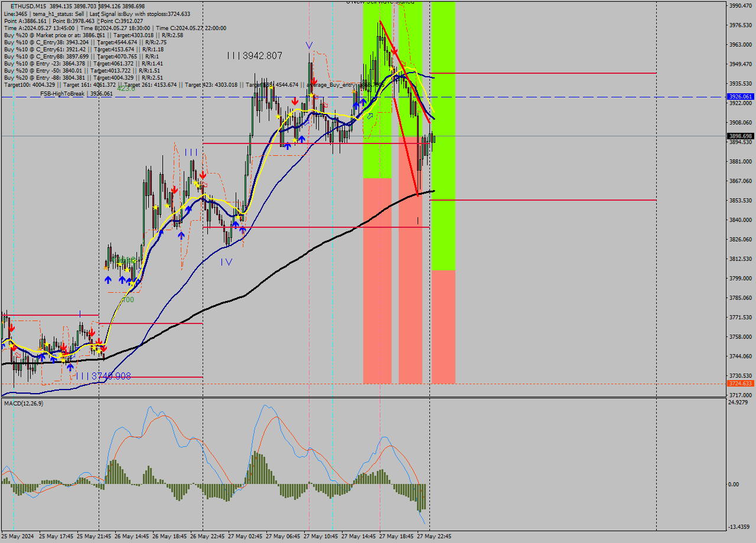756x543 pixels.
Task: Click the 'Buy %10 @ C_Entry38: 3943.204' row
Action: point(85,42)
